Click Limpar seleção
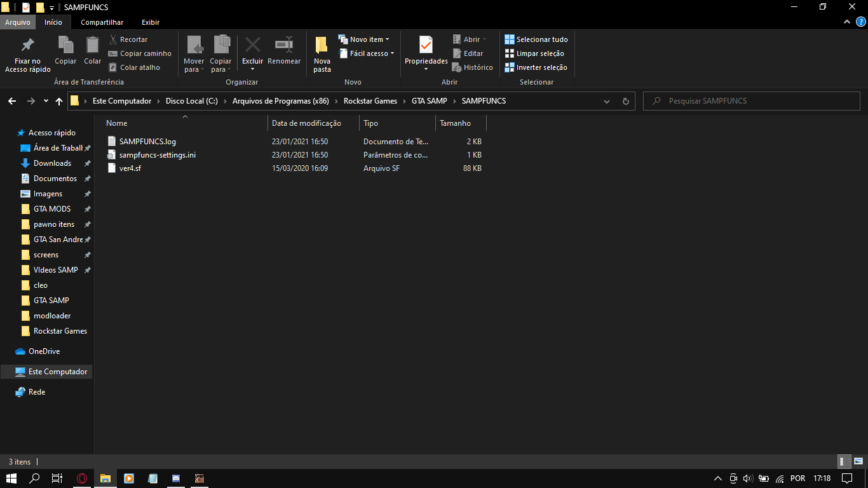This screenshot has height=488, width=868. pos(534,53)
